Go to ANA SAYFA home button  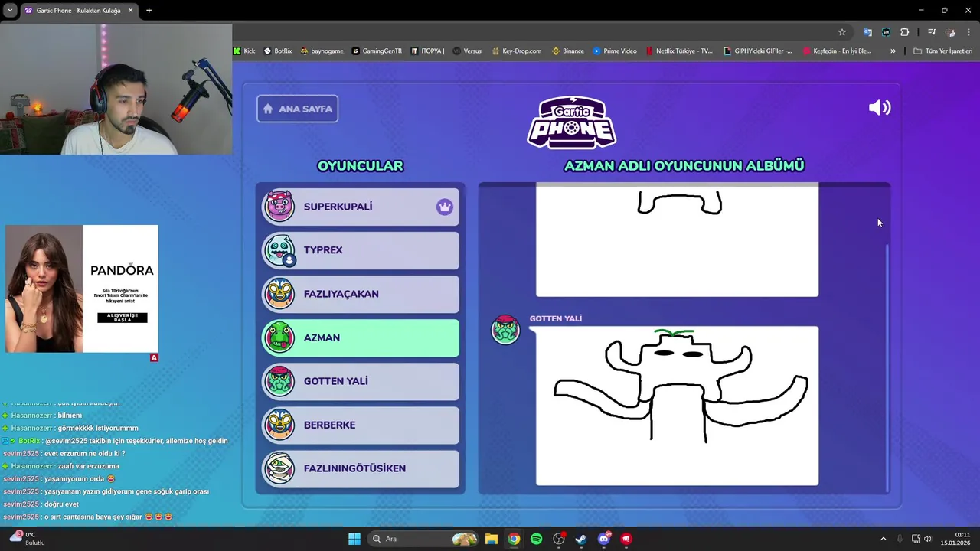(x=297, y=109)
